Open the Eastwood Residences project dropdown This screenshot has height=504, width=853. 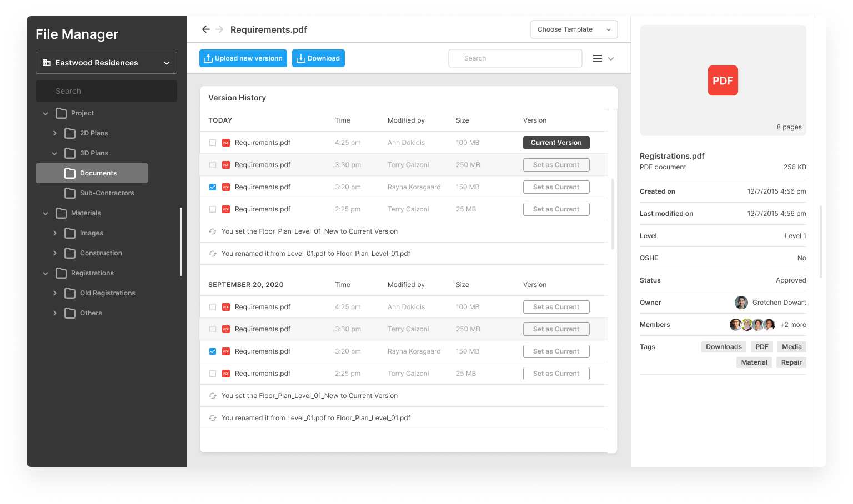click(106, 63)
